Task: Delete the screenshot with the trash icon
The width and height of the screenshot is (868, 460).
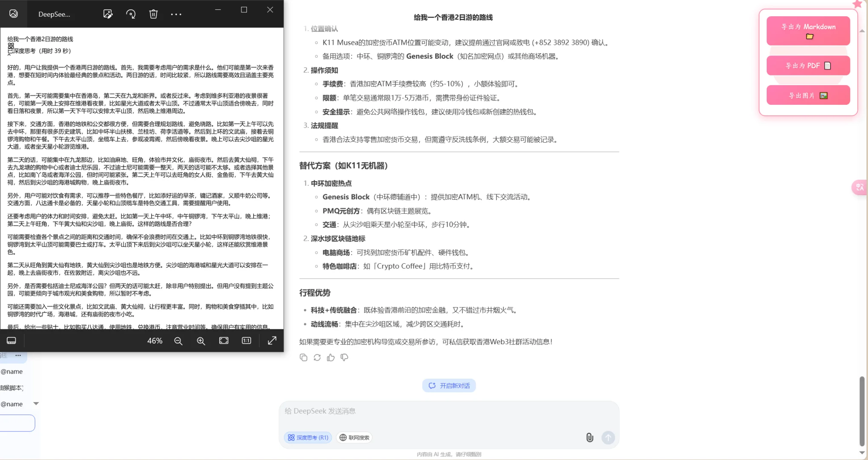Action: [153, 14]
